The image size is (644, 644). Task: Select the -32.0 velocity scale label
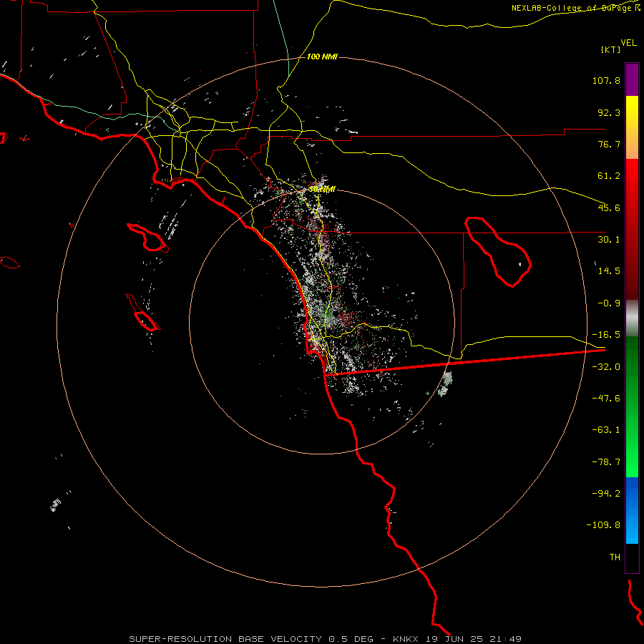pyautogui.click(x=606, y=367)
